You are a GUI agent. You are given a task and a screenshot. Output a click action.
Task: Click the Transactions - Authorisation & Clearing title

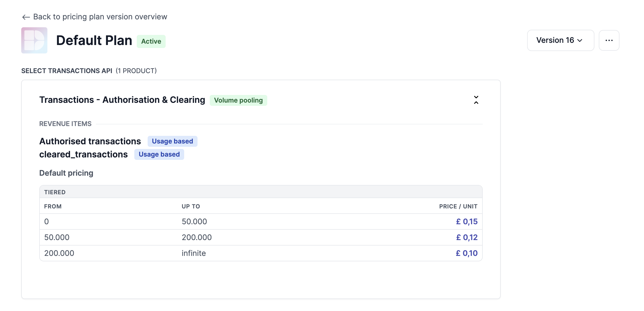tap(122, 100)
